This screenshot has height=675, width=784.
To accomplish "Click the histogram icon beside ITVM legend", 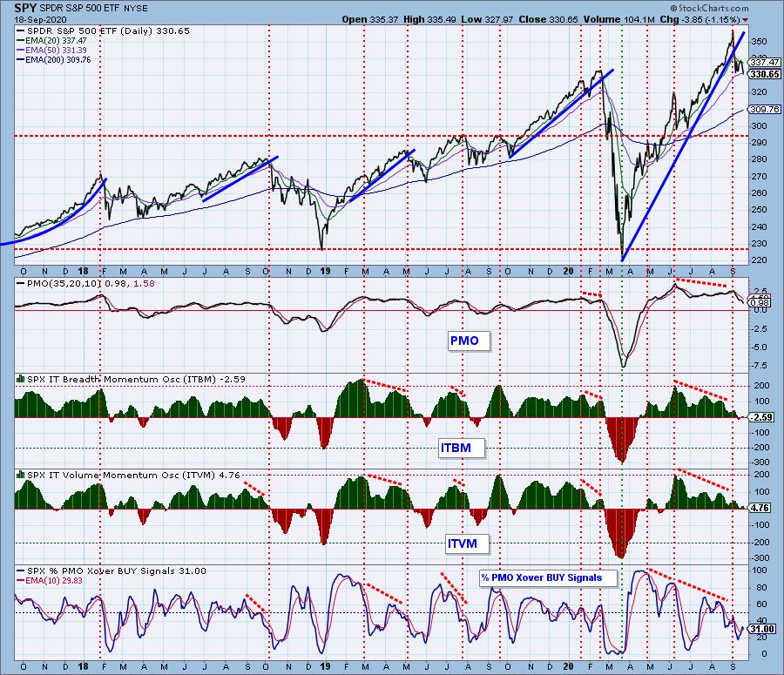I will click(x=21, y=475).
